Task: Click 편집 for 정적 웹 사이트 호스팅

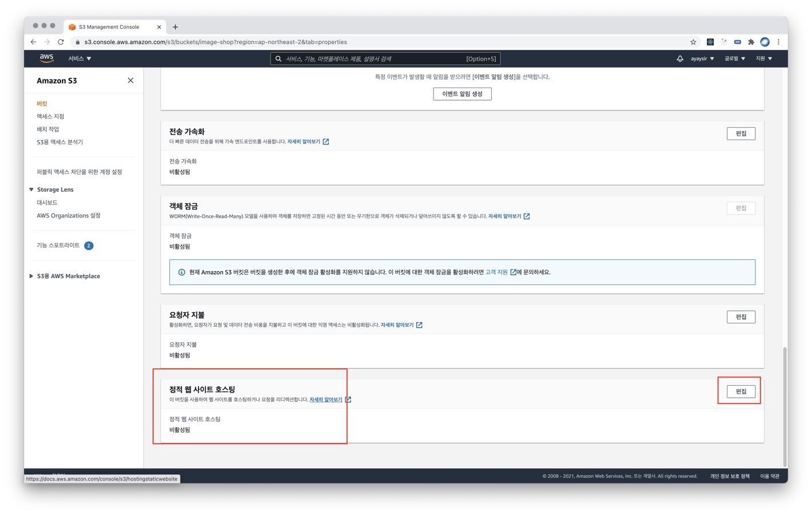Action: (741, 391)
